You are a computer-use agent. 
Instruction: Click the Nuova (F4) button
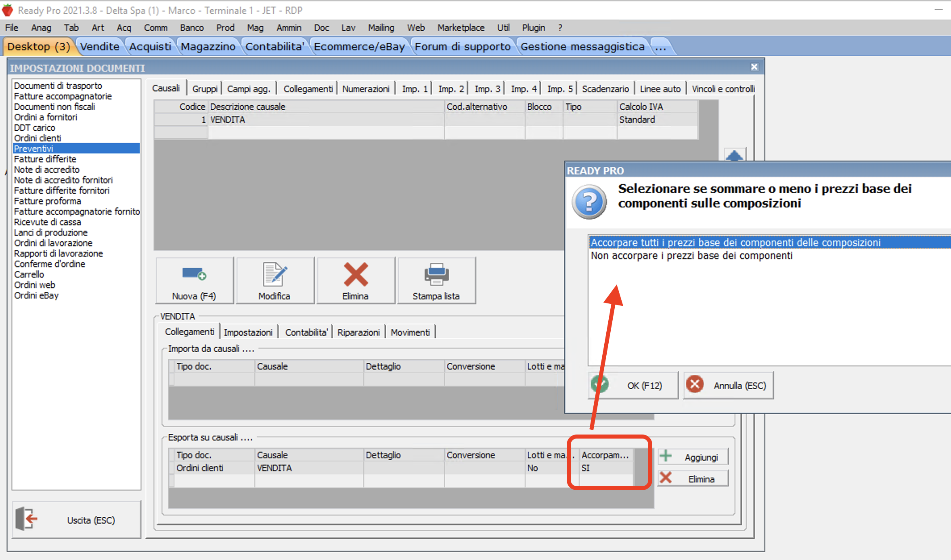(x=194, y=281)
